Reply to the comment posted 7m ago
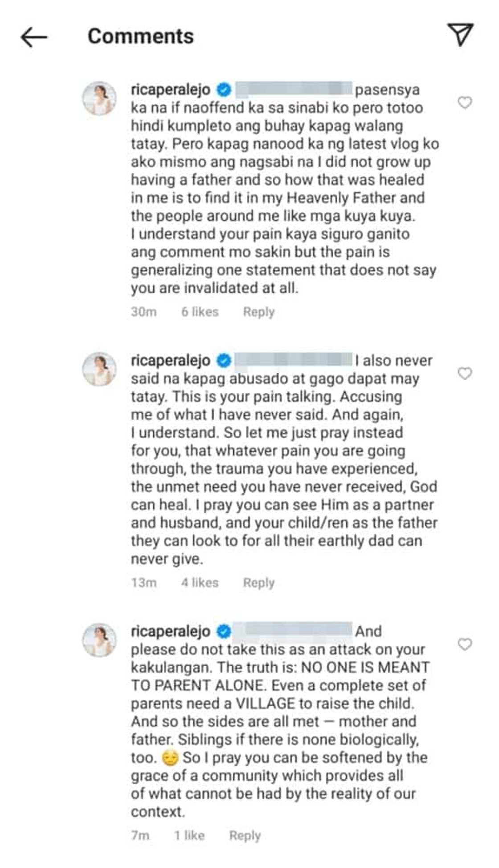Screen dimensions: 499x868 click(x=245, y=835)
